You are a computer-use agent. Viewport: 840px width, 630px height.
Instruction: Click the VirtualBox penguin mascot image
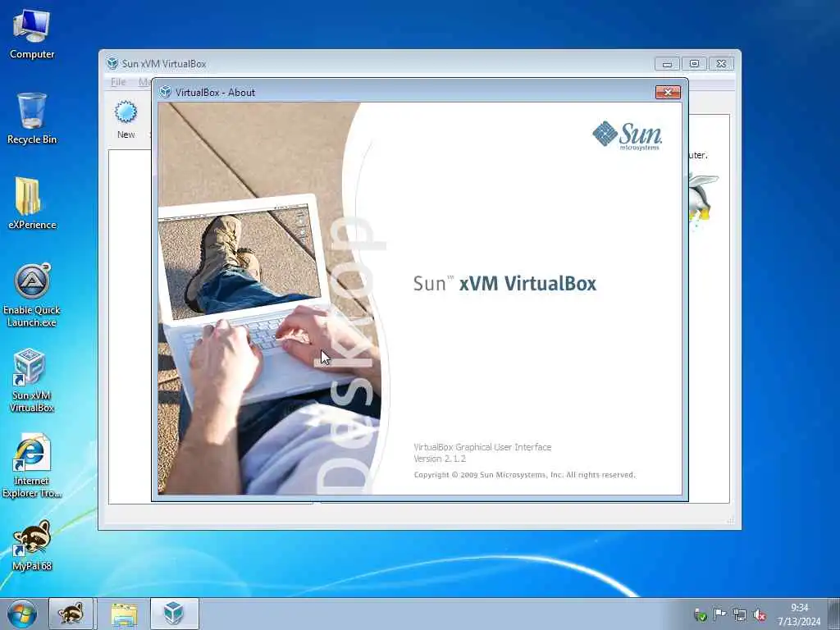[x=701, y=200]
